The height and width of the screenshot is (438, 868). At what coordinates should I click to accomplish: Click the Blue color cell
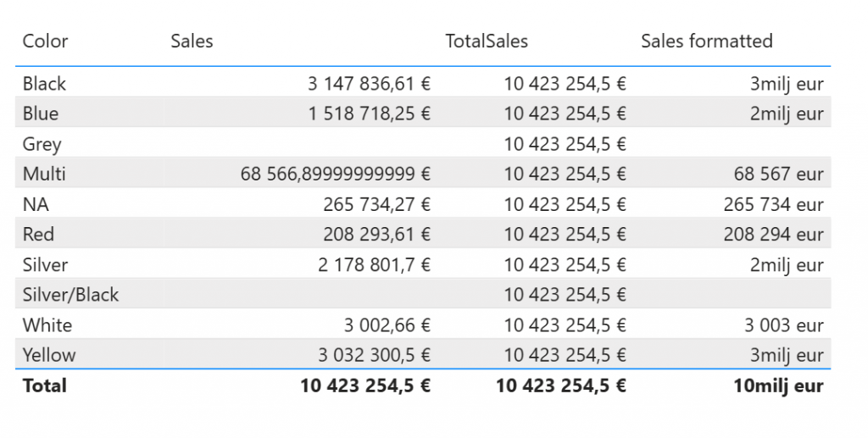(41, 114)
